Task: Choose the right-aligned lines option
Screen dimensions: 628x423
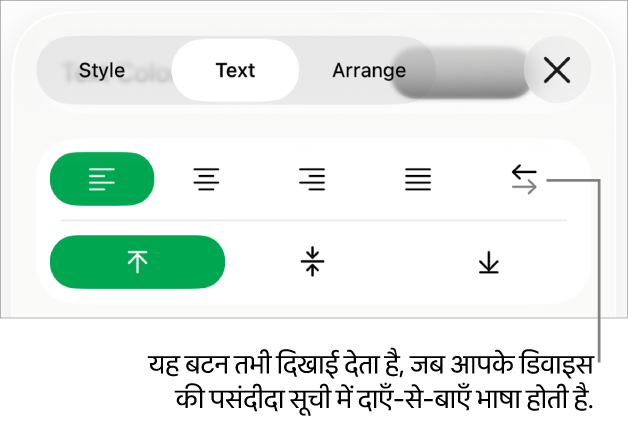Action: point(312,180)
